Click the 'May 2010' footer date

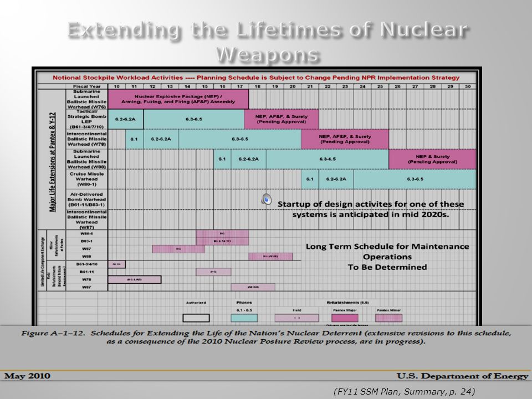[x=27, y=376]
